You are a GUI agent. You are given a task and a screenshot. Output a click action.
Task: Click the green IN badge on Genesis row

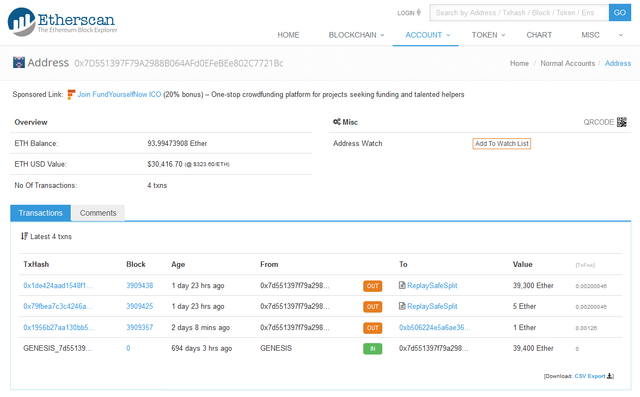373,349
